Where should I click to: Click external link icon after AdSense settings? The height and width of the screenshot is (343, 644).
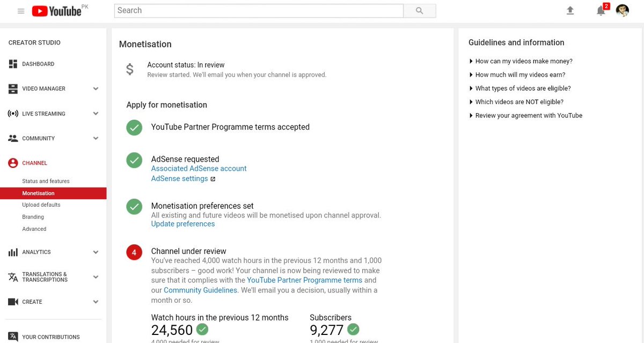(213, 179)
